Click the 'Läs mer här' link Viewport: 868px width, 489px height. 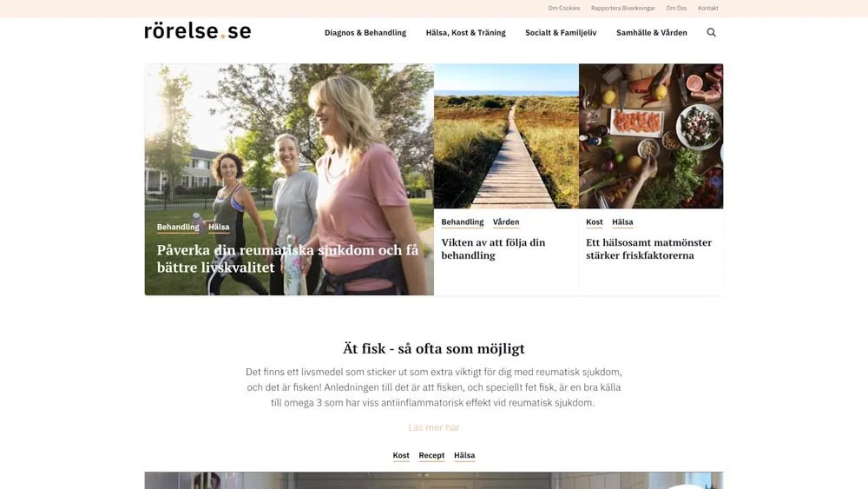(434, 427)
